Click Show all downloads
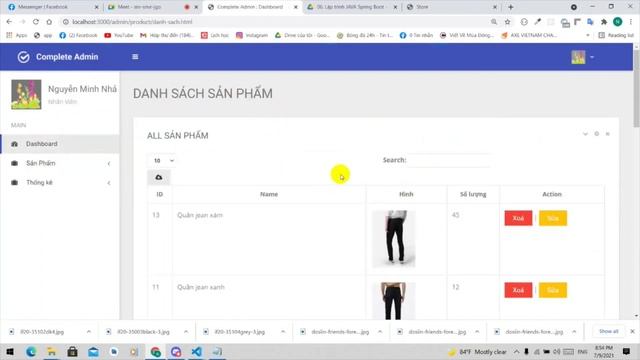This screenshot has width=640, height=360. pos(608,331)
